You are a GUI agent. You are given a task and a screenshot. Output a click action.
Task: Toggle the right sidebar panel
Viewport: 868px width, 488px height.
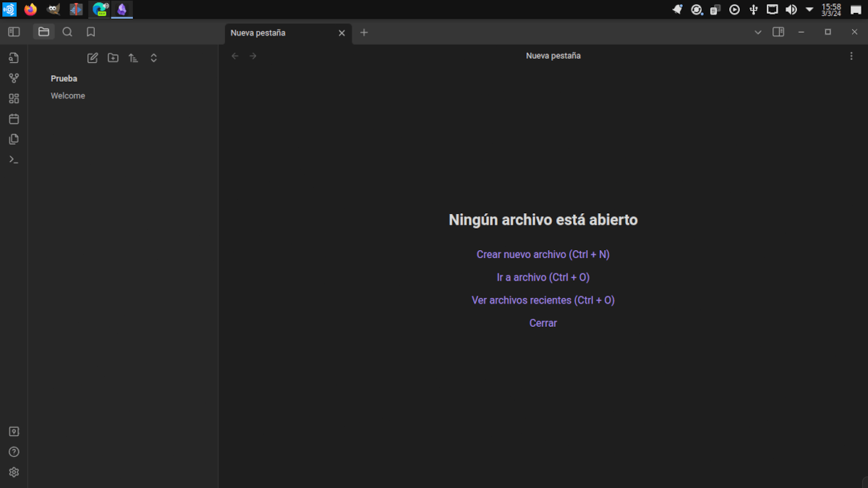(x=778, y=32)
